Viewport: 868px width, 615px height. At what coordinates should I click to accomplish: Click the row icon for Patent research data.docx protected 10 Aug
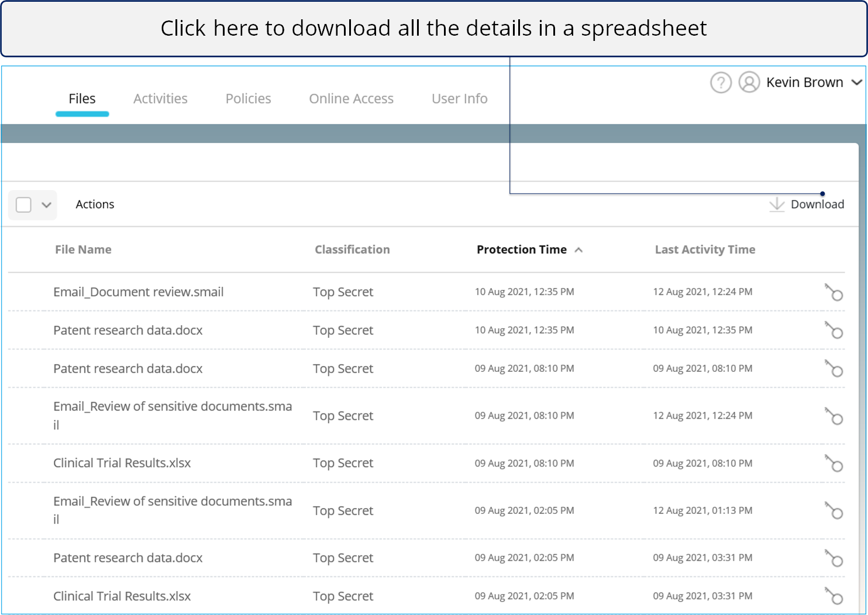pos(833,330)
